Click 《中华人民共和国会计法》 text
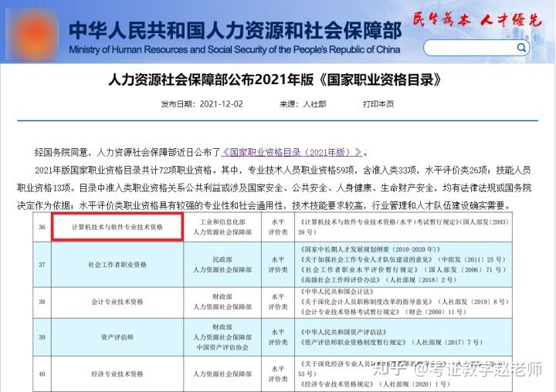Screen dimensions: 556x392 pyautogui.click(x=337, y=292)
